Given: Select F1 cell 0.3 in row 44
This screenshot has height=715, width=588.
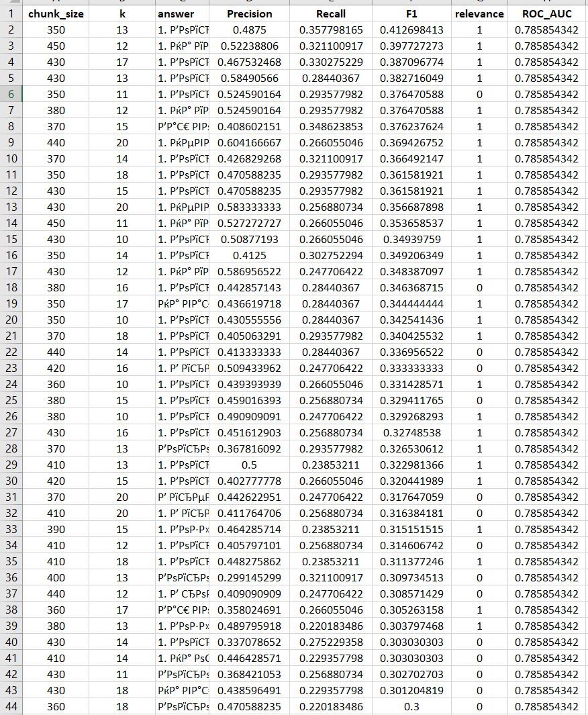Looking at the screenshot, I should pos(411,707).
